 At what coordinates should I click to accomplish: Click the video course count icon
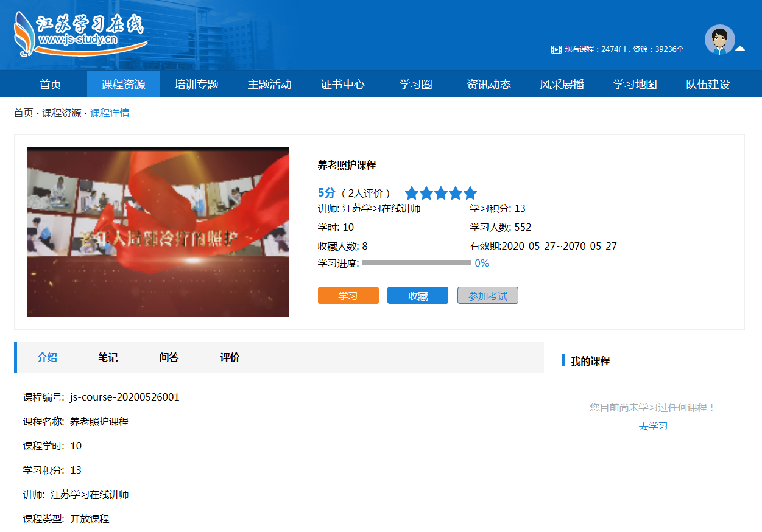click(556, 49)
